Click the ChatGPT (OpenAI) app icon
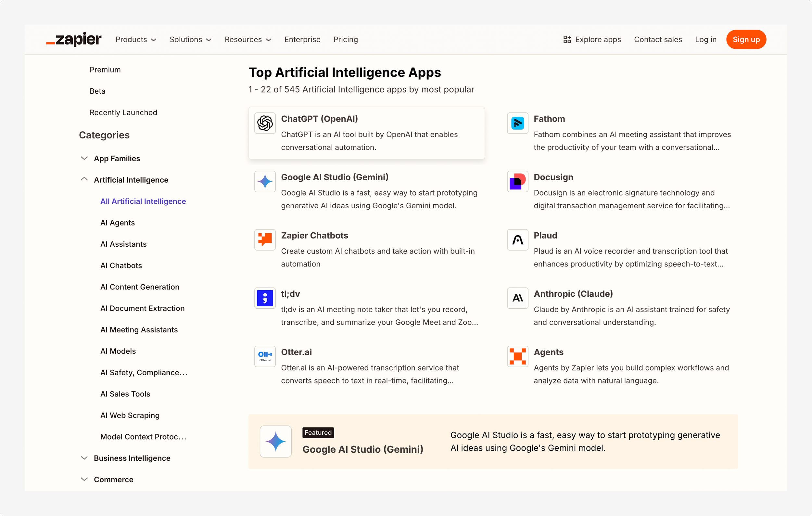812x516 pixels. 265,123
